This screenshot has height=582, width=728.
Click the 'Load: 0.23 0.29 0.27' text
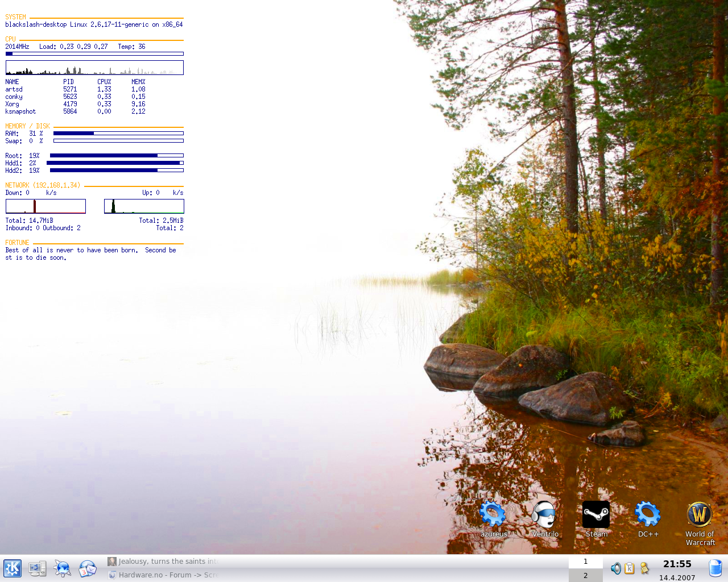[73, 47]
